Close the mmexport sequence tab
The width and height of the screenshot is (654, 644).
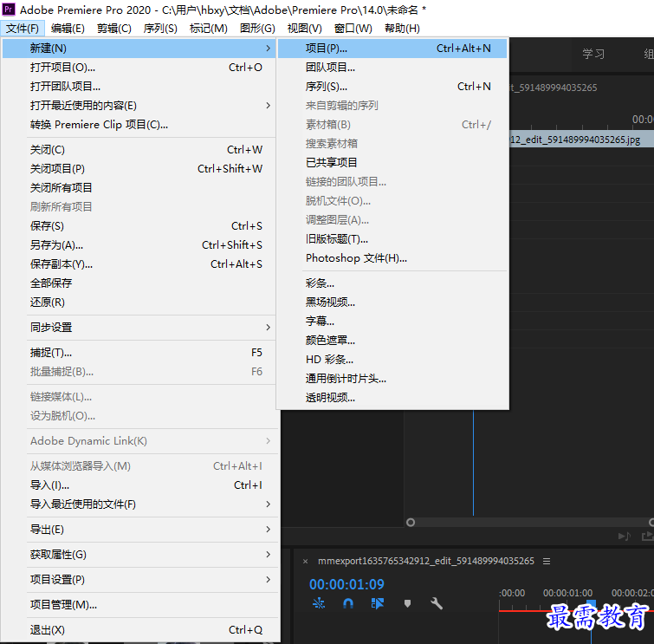click(x=305, y=562)
